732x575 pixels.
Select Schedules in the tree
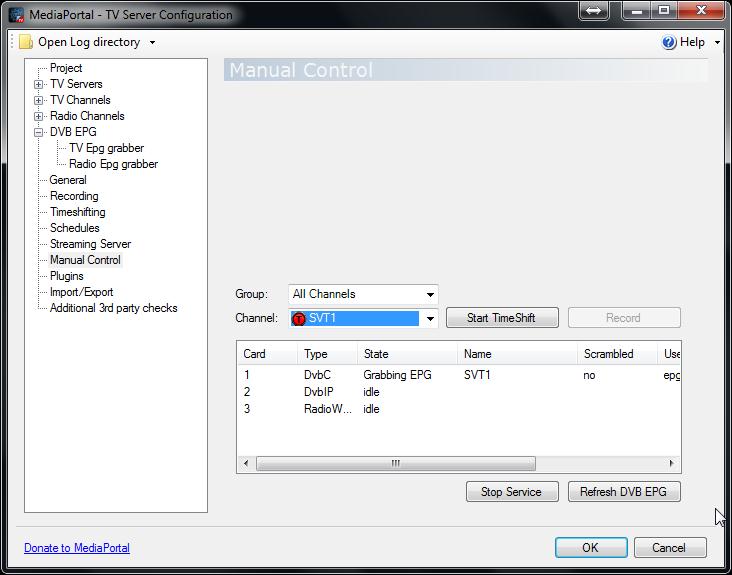pyautogui.click(x=75, y=228)
